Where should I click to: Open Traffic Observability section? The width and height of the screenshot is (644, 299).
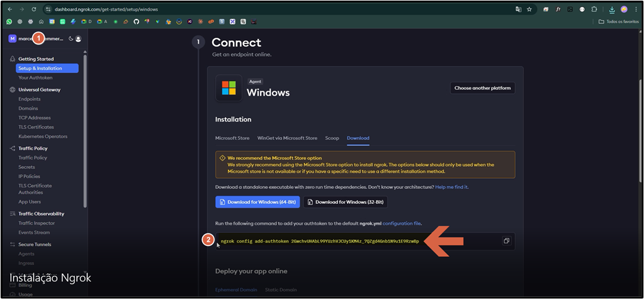pos(41,213)
